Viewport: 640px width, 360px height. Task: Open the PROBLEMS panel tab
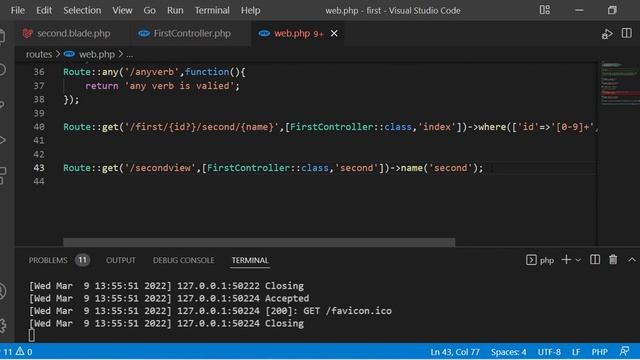coord(48,260)
